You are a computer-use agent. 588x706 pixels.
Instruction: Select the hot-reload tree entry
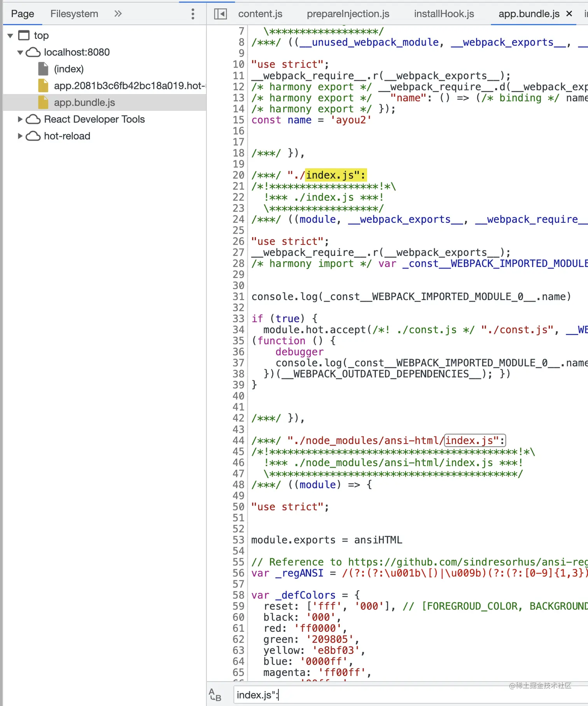point(67,136)
